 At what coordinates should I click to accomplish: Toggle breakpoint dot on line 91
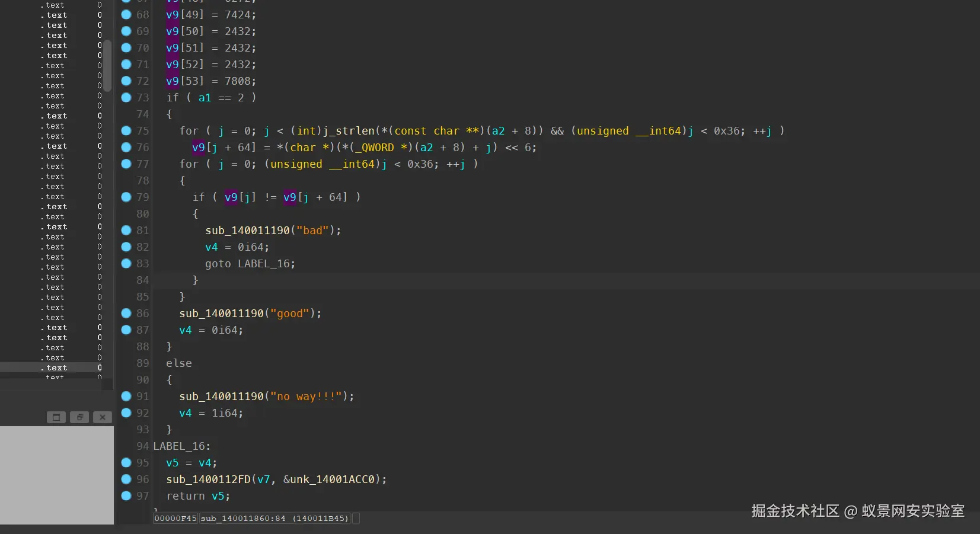click(126, 396)
